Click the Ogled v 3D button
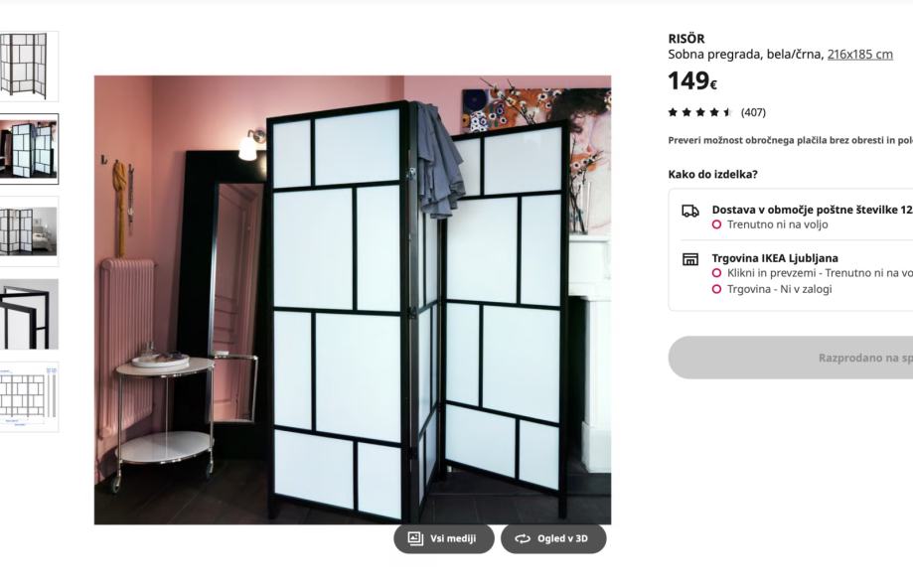 coord(553,539)
